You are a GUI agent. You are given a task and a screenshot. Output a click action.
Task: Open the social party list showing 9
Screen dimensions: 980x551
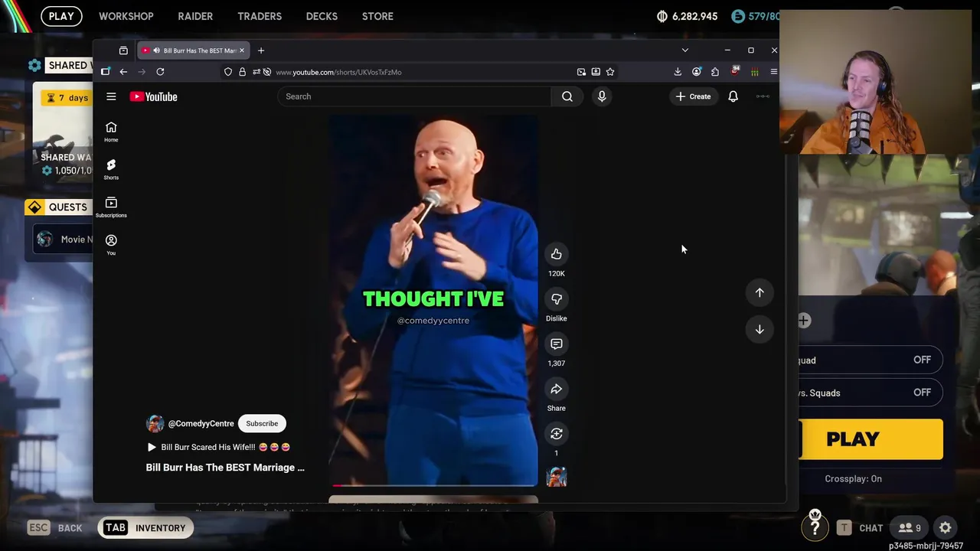click(910, 528)
